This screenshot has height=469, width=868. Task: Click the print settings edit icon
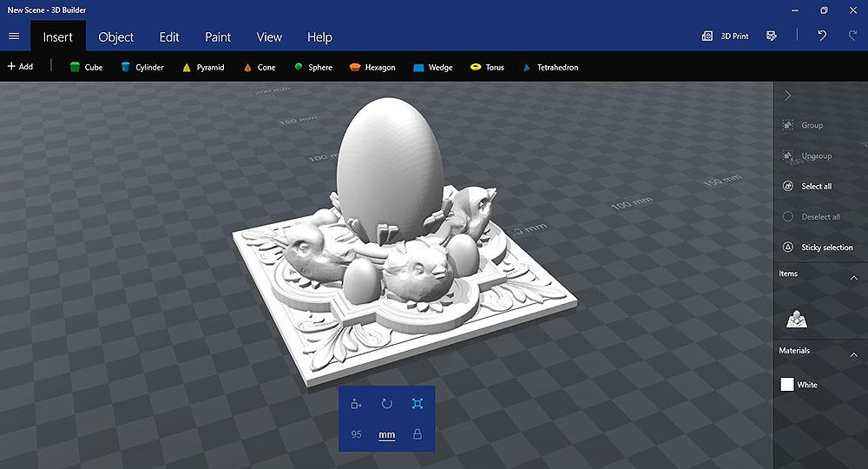tap(771, 36)
